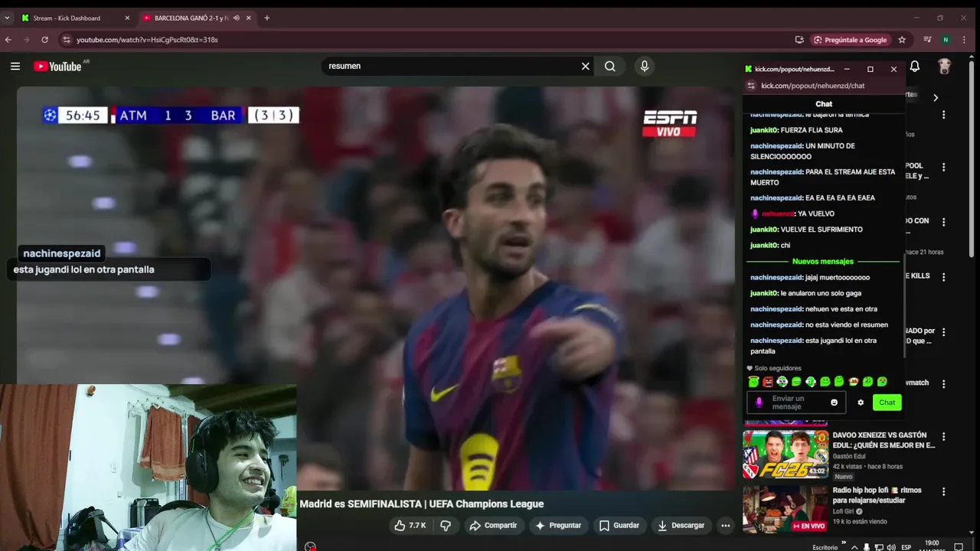
Task: Pick the first green halo emote
Action: (753, 382)
